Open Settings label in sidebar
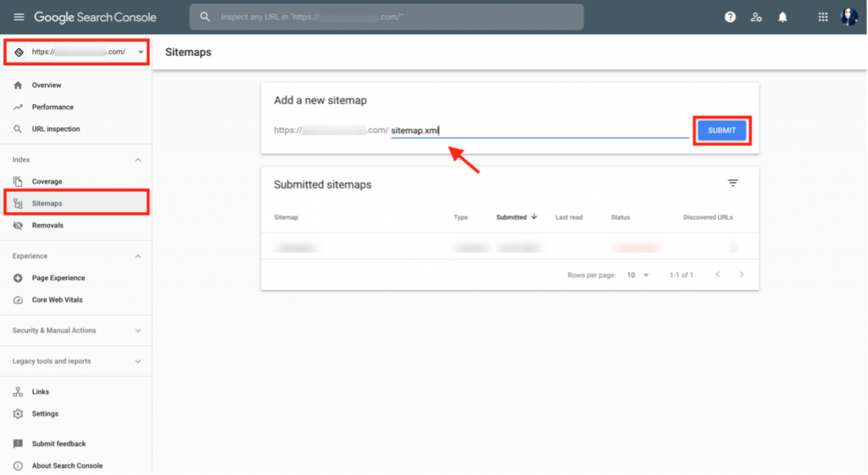This screenshot has height=475, width=868. 45,414
